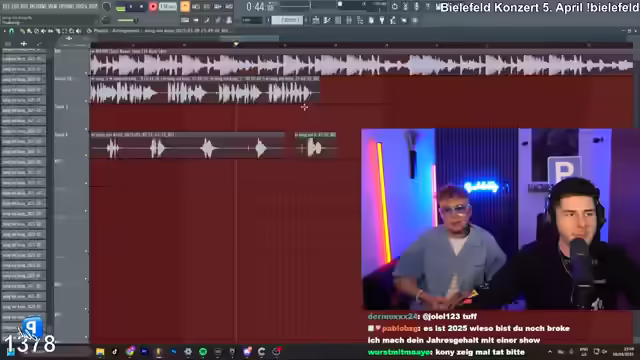Toggle the playlist snap magnet icon
Screen dimensions: 640x360
[11, 31]
